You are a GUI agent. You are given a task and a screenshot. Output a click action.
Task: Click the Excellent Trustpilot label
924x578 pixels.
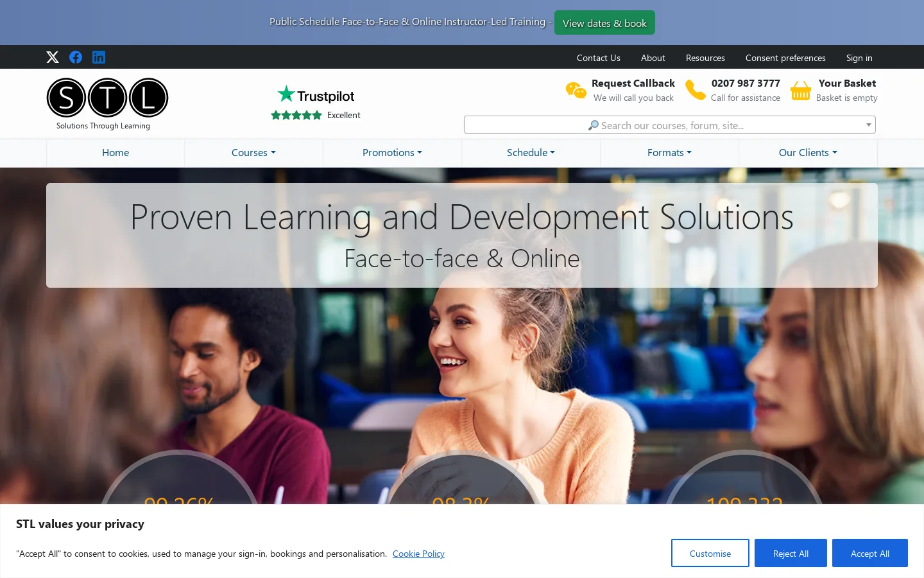pos(344,115)
